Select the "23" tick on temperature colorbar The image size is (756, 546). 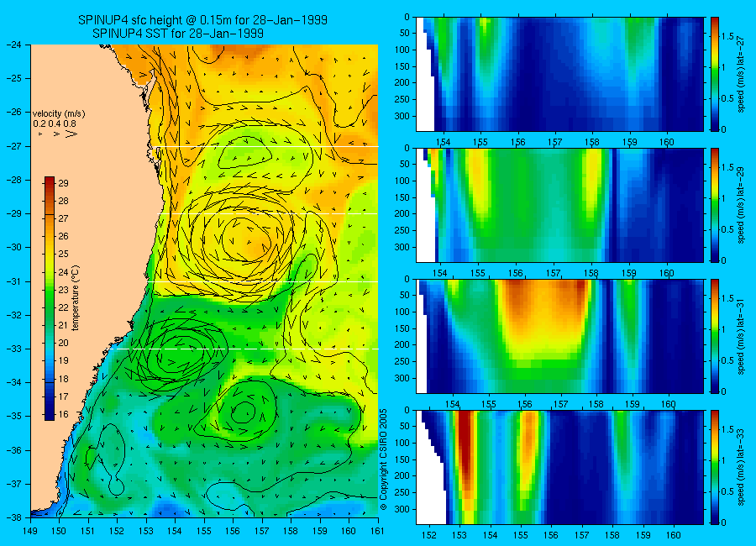tap(64, 290)
